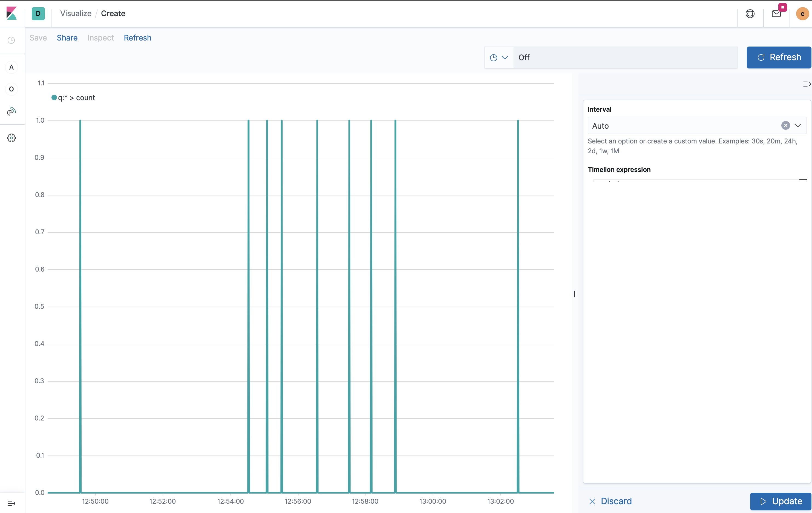Viewport: 812px width, 513px height.
Task: Open the recently viewed items clock icon
Action: pos(11,41)
